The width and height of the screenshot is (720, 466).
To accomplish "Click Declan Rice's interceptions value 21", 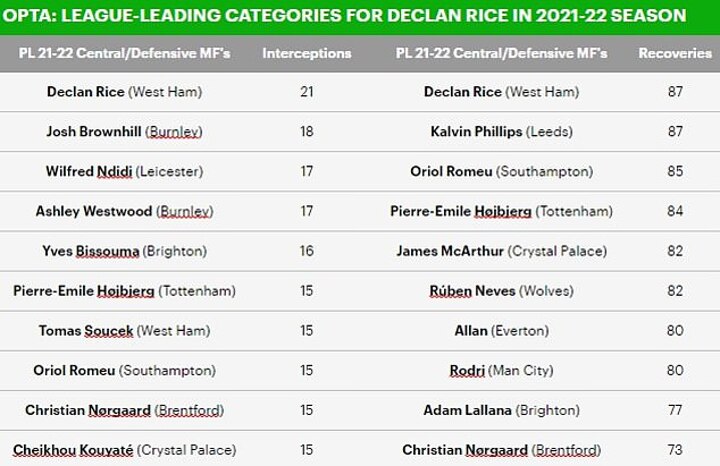I will click(x=307, y=92).
